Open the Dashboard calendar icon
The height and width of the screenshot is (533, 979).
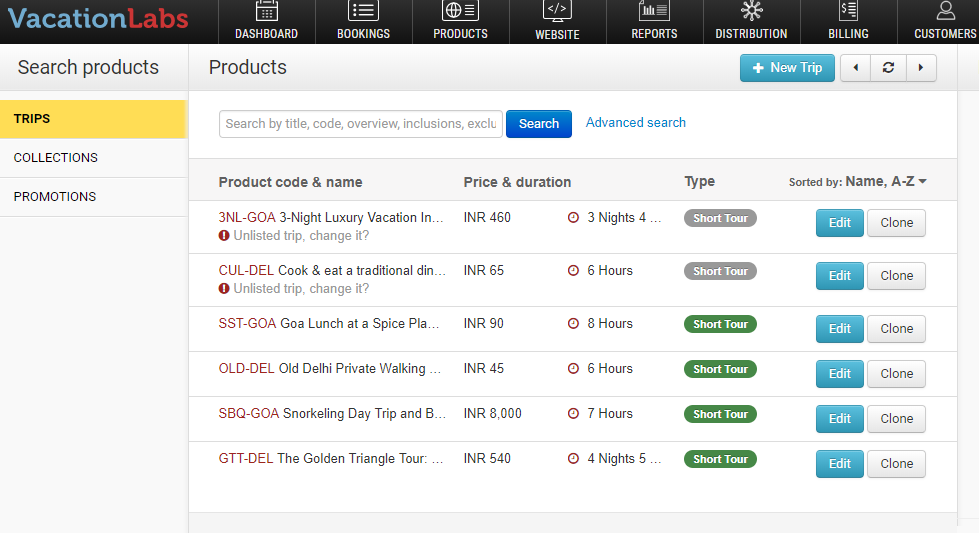[266, 11]
